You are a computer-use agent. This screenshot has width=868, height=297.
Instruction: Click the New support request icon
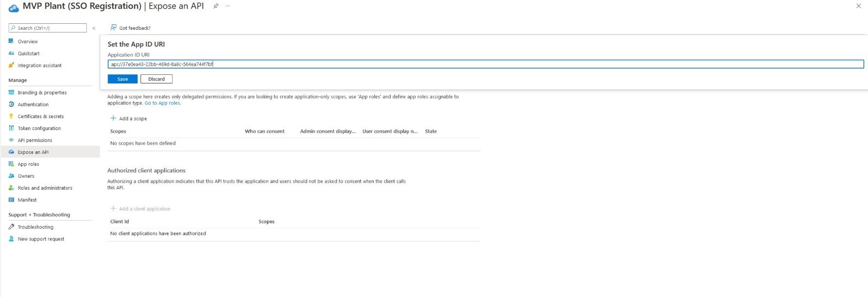point(11,238)
